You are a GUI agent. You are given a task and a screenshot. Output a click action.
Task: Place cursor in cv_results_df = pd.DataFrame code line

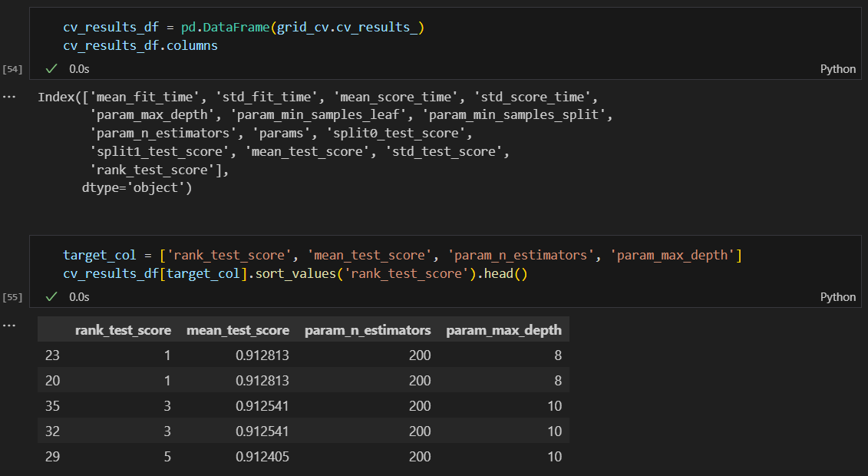click(243, 27)
